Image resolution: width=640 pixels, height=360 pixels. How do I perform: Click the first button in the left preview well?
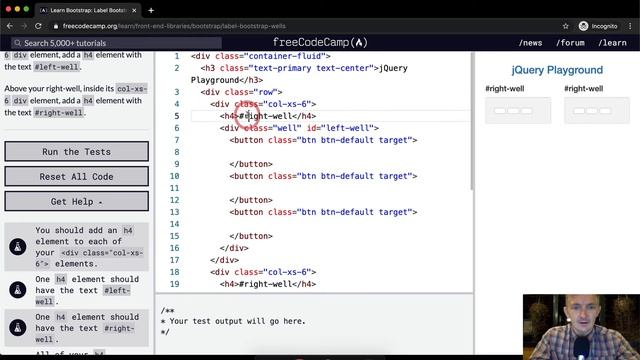(500, 111)
